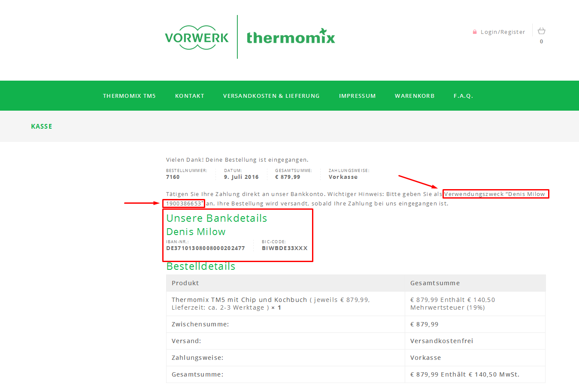
Task: Click the Zahlungsweise row label in table
Action: tap(197, 358)
